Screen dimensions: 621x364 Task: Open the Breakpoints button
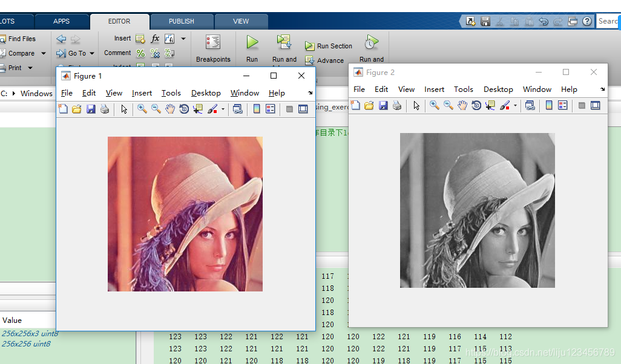tap(213, 48)
